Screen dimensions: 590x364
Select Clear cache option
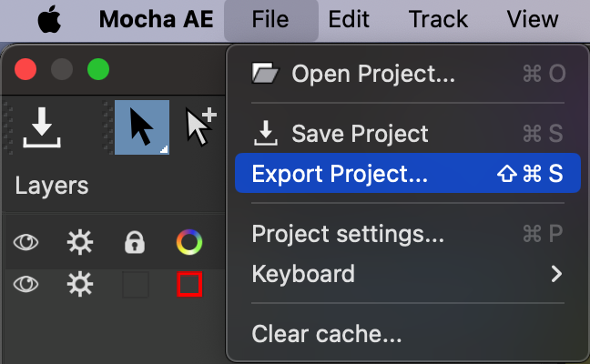pyautogui.click(x=326, y=334)
